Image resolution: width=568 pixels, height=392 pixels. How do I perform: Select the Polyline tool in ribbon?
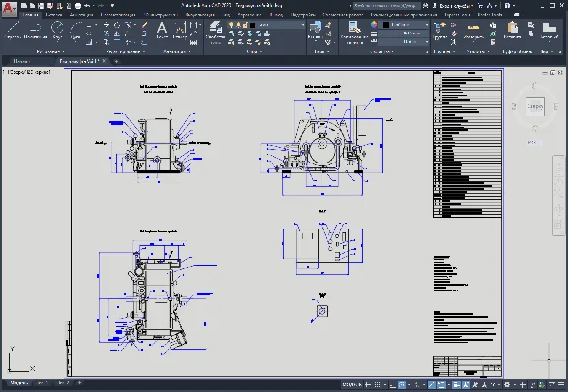[x=35, y=30]
